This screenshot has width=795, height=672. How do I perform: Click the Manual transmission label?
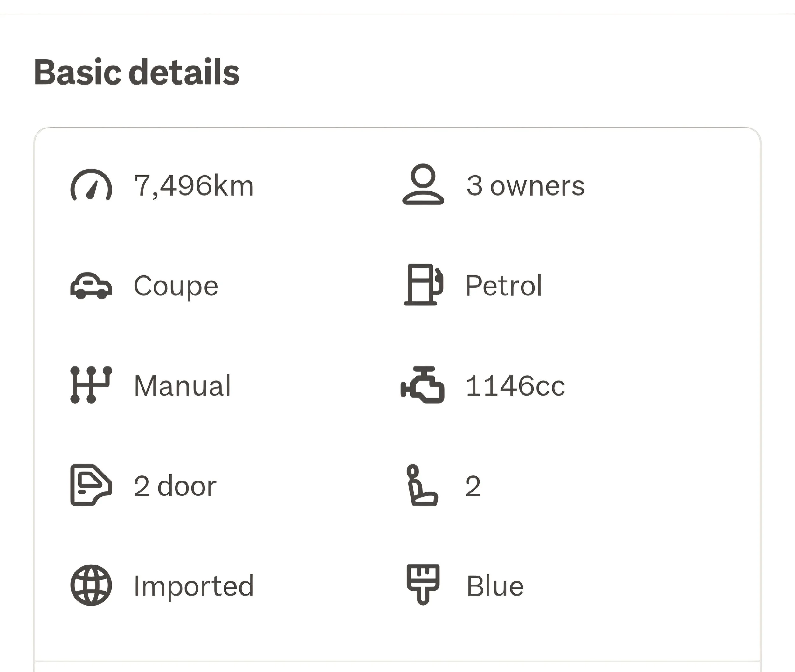183,386
